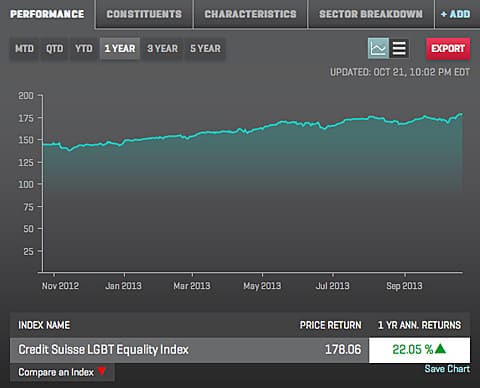Open the Constituents tab

[x=144, y=14]
